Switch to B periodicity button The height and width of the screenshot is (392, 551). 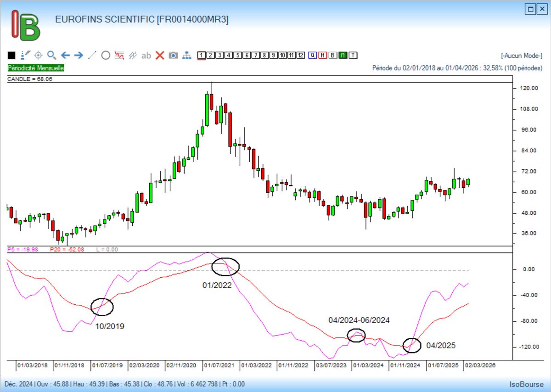pos(333,56)
